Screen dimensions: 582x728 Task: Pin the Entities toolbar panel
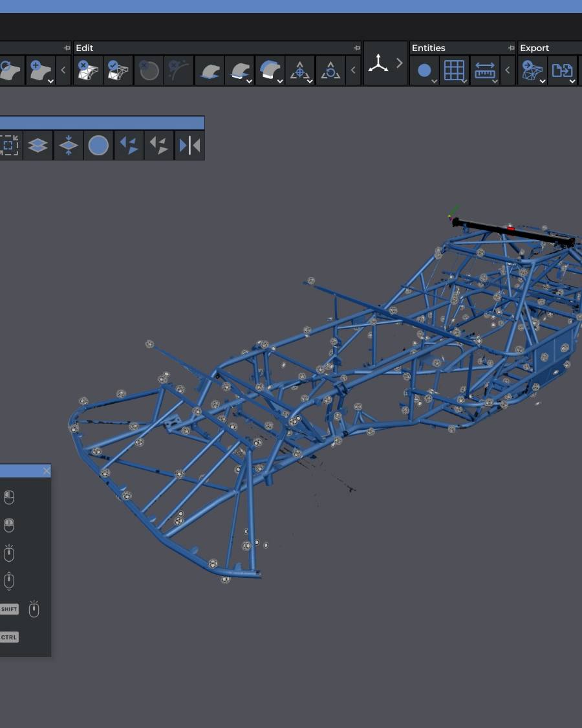[x=512, y=48]
